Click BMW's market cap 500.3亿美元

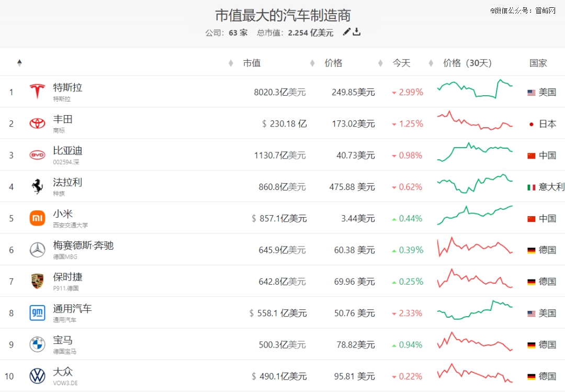pos(282,345)
